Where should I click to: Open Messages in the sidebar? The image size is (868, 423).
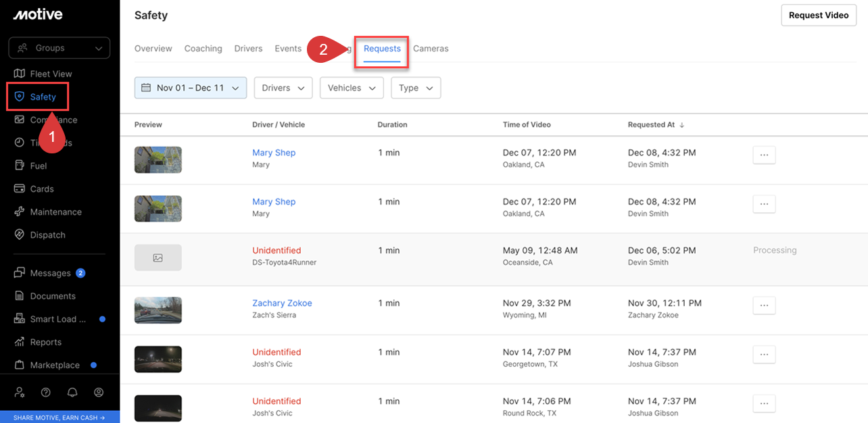pyautogui.click(x=43, y=273)
